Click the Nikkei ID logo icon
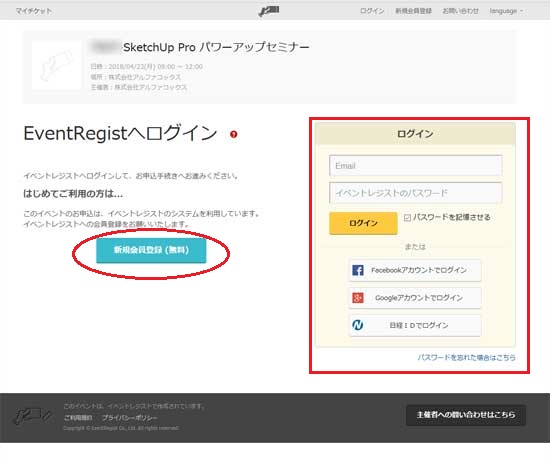The image size is (550, 467). tap(358, 325)
